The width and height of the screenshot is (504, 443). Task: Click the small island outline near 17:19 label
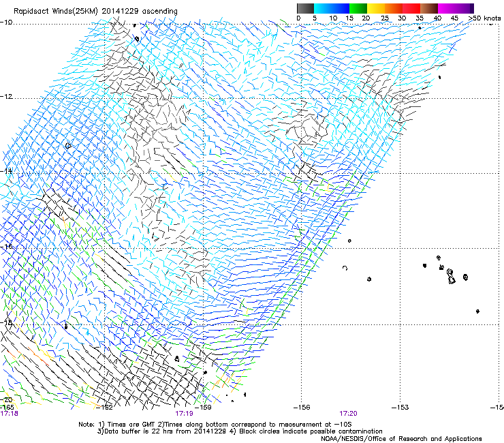pos(177,358)
